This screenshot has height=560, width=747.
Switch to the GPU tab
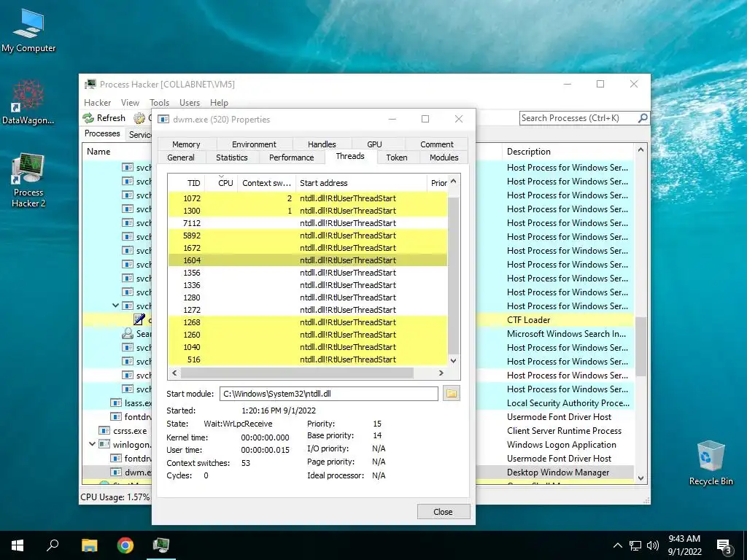374,144
